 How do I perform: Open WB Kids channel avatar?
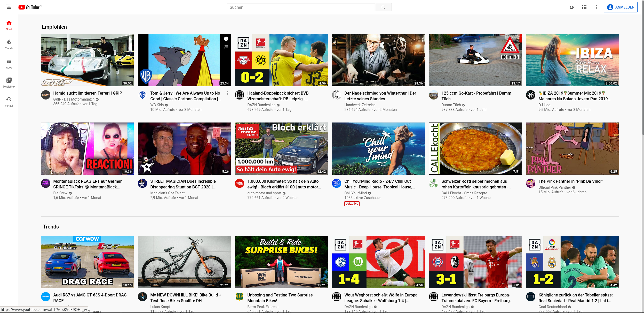point(142,95)
